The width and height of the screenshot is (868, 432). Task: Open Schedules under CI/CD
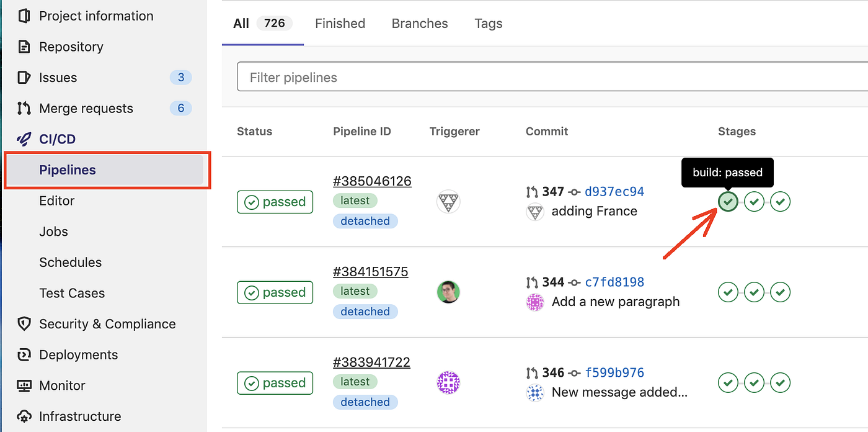[70, 262]
